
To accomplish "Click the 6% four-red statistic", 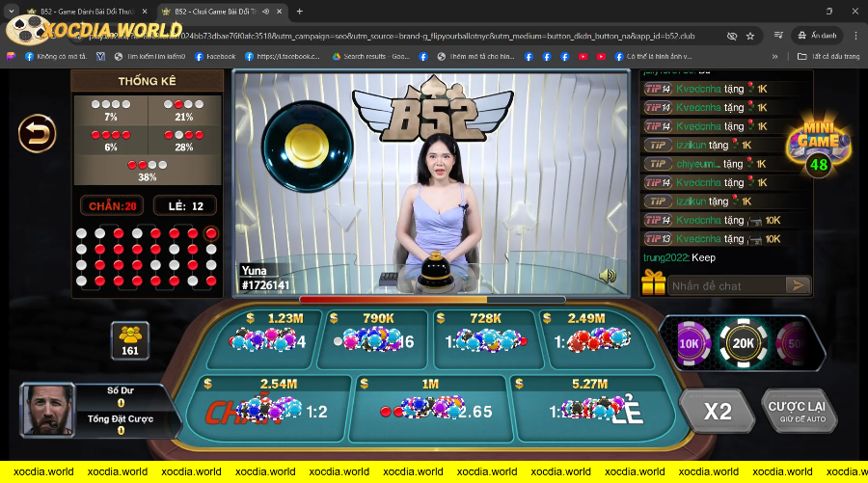I will tap(111, 141).
